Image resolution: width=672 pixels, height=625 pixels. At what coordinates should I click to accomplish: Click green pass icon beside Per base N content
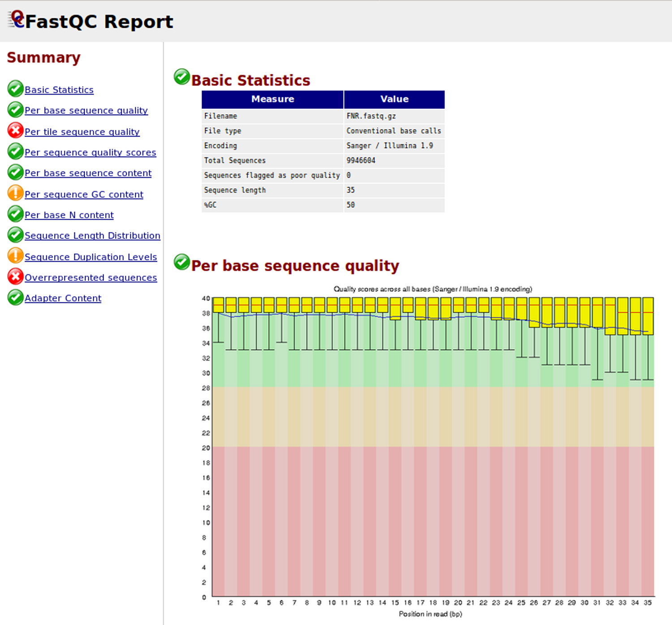15,214
